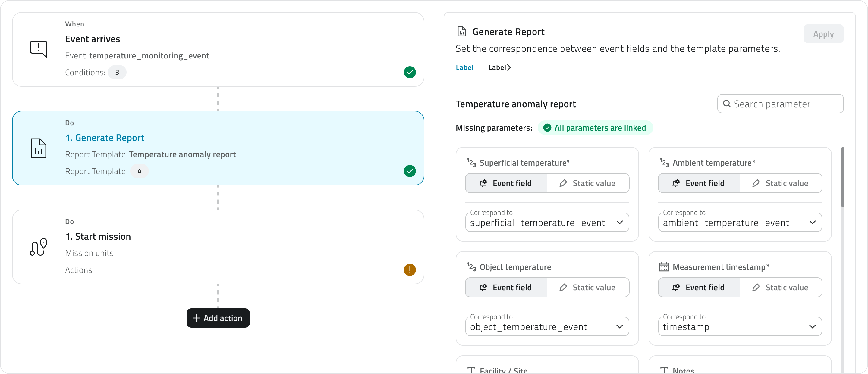This screenshot has width=868, height=374.
Task: Click green checkmark on Generate Report card
Action: click(410, 171)
